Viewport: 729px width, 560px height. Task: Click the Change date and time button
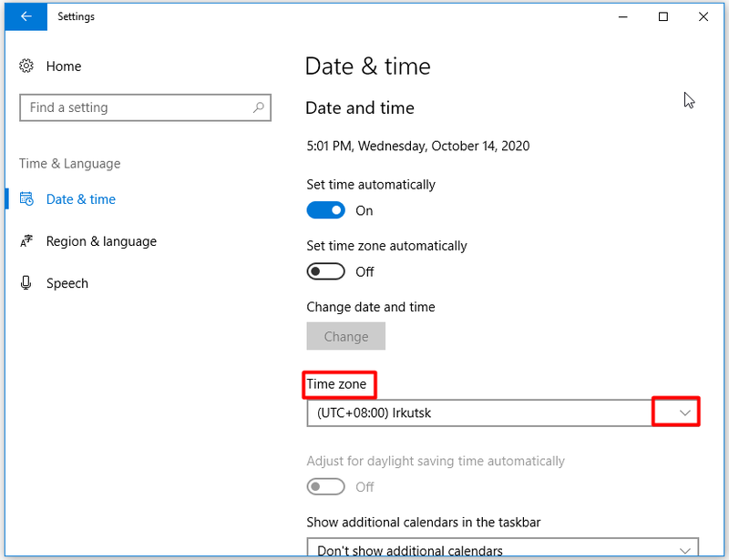click(x=346, y=336)
